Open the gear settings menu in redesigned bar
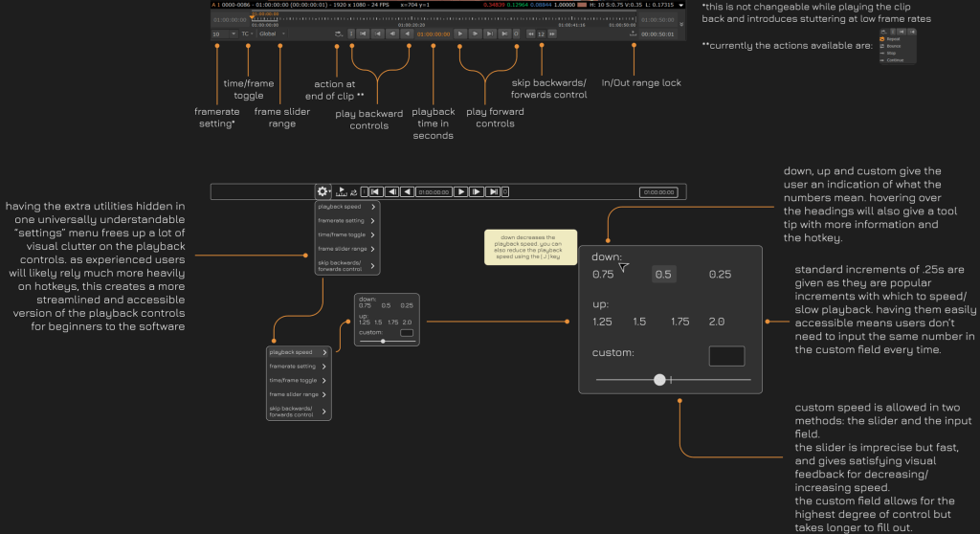This screenshot has width=980, height=534. point(323,191)
